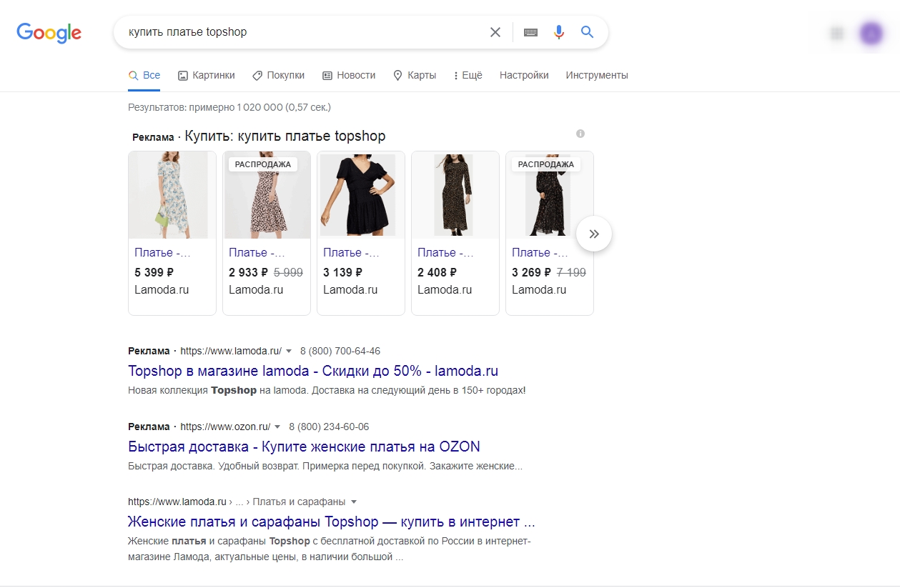Viewport: 900px width, 588px height.
Task: Expand dropdown arrow next to lamoda.ru ad URL
Action: click(x=289, y=352)
